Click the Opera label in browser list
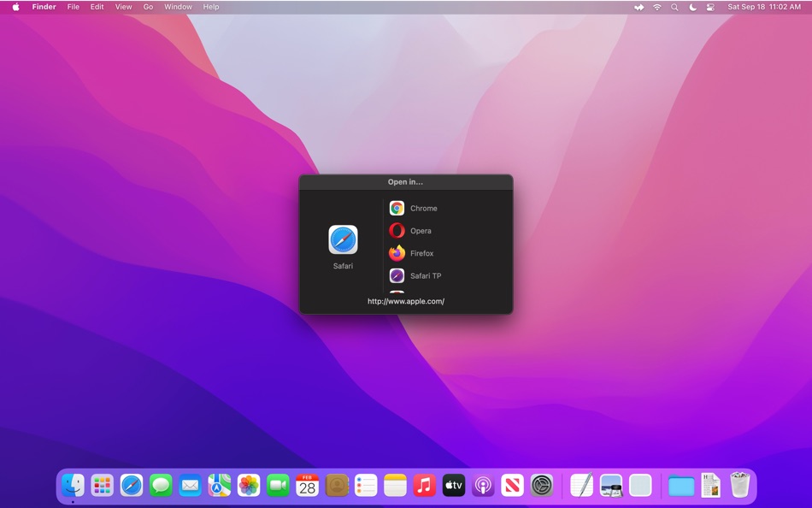This screenshot has width=812, height=508. (x=421, y=231)
